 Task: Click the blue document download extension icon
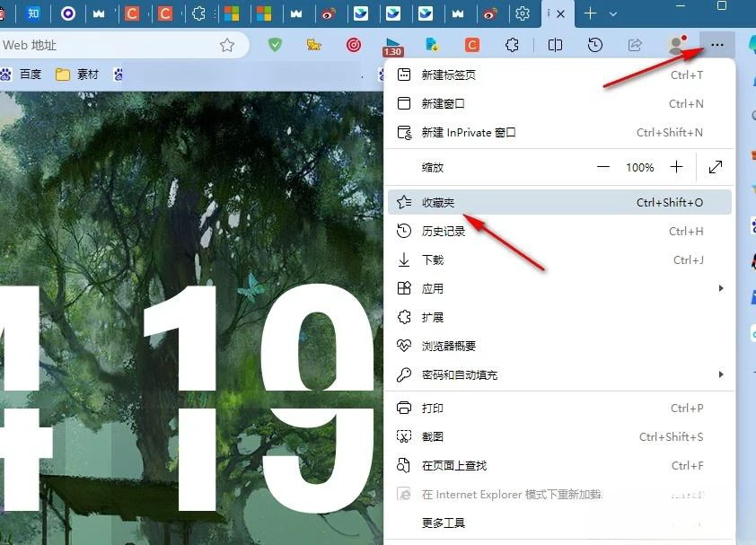(432, 45)
